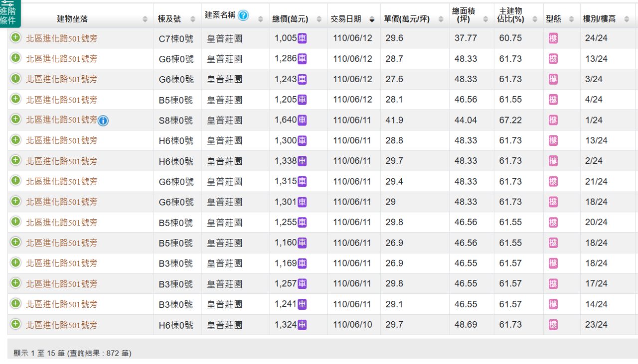Viewport: 638px width, 364px height.
Task: Click the 車 parking icon next to 1,160
Action: point(302,243)
